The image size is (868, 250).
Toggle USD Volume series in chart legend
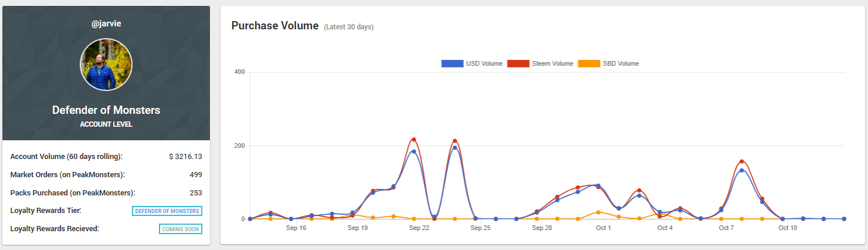472,63
